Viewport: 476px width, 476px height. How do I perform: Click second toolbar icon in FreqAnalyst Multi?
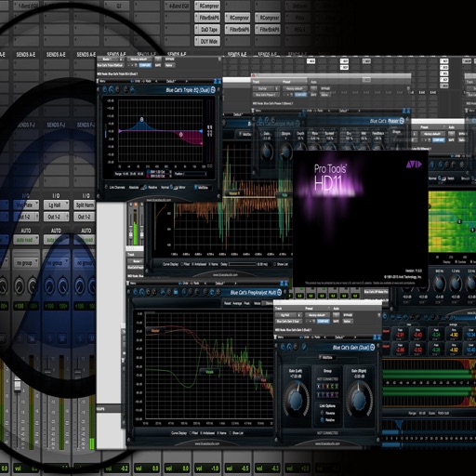(x=142, y=292)
